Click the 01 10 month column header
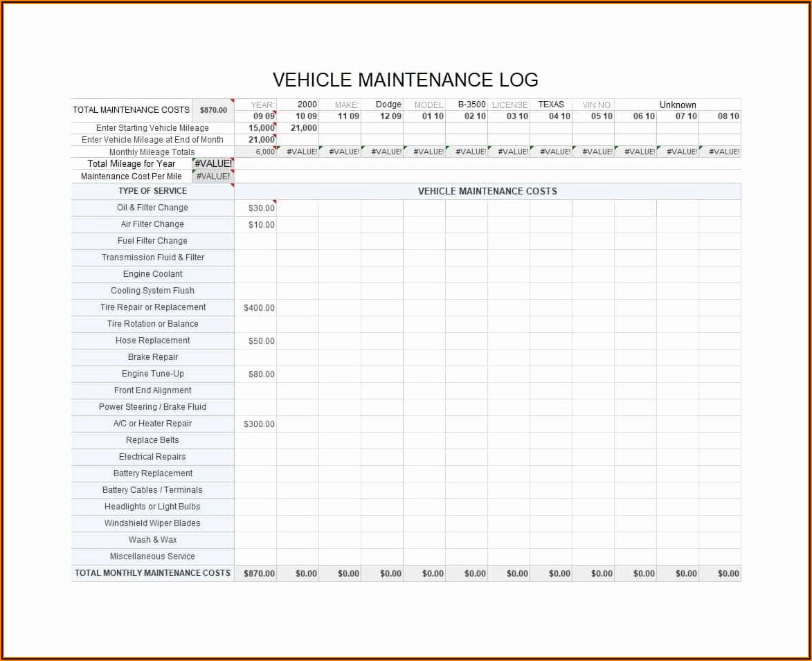This screenshot has height=661, width=812. pyautogui.click(x=433, y=116)
